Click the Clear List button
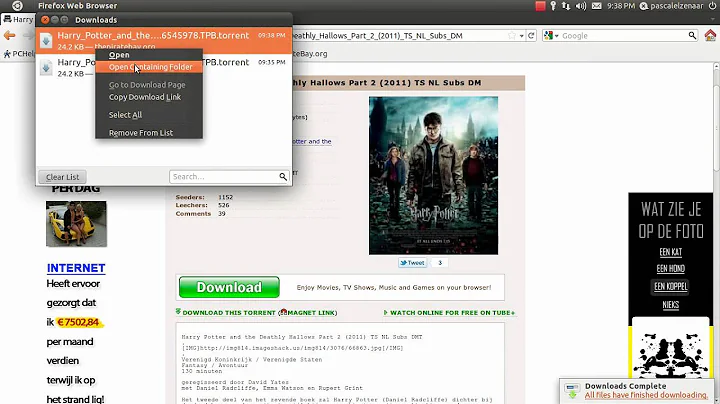 62,177
